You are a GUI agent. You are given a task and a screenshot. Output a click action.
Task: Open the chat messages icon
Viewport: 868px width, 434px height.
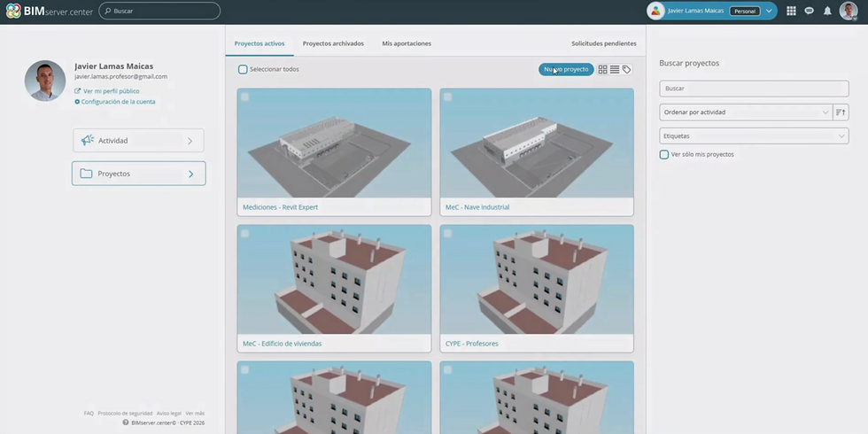click(810, 11)
